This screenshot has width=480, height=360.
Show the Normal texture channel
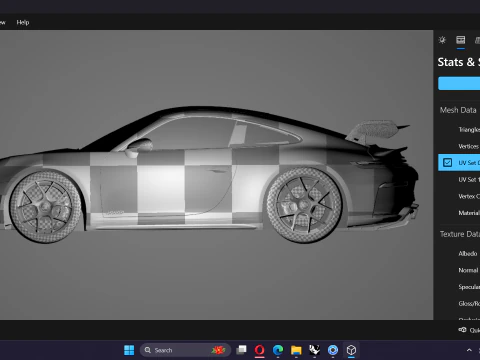pyautogui.click(x=459, y=270)
